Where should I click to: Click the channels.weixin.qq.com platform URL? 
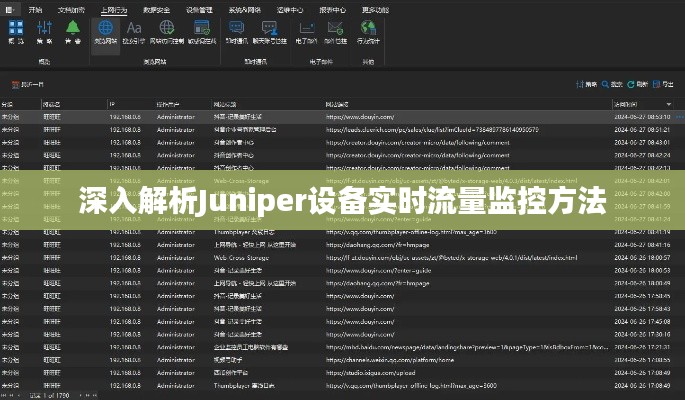pos(390,360)
